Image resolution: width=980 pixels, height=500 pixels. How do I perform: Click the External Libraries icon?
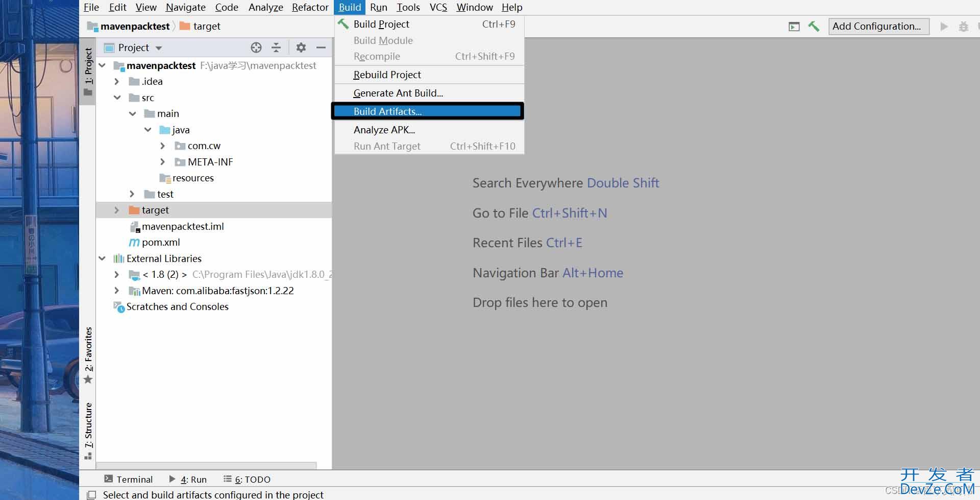[119, 258]
